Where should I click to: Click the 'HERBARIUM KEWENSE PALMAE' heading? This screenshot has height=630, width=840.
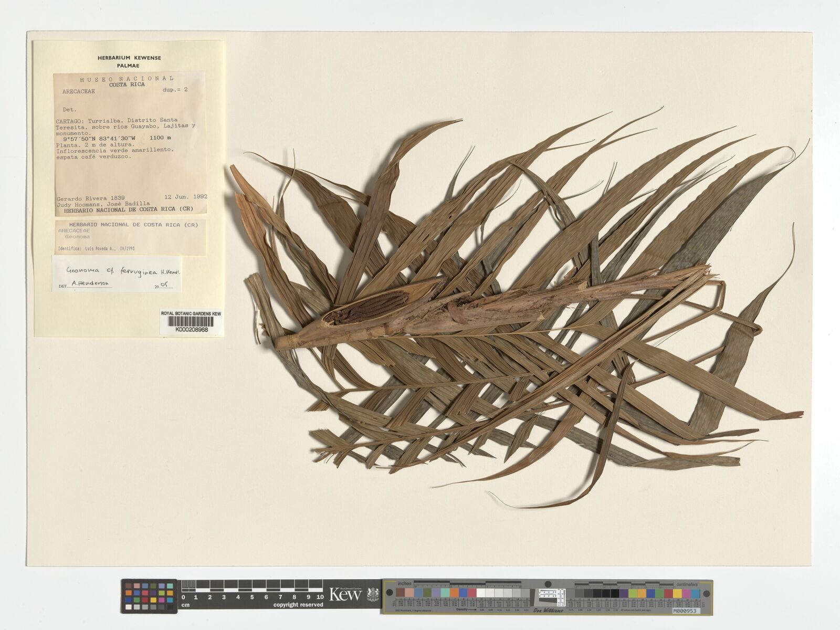[129, 61]
